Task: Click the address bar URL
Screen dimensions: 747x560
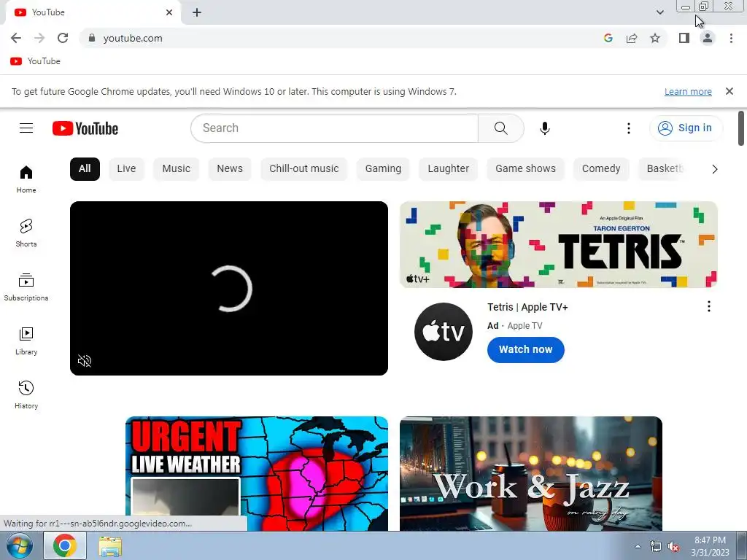Action: 133,38
